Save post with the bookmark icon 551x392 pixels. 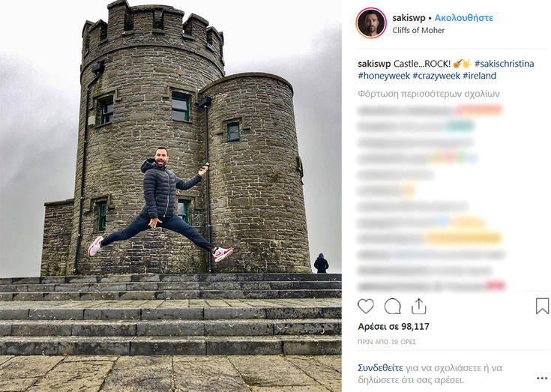point(542,306)
